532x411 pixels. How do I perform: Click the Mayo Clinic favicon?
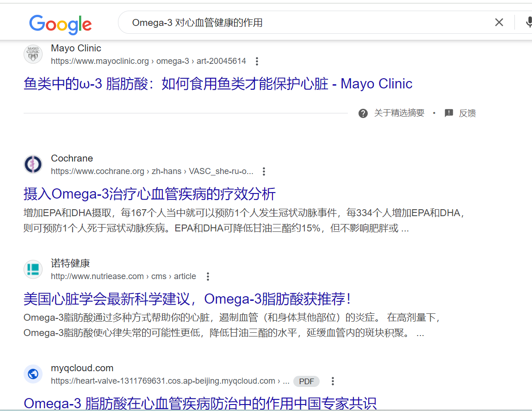click(33, 54)
